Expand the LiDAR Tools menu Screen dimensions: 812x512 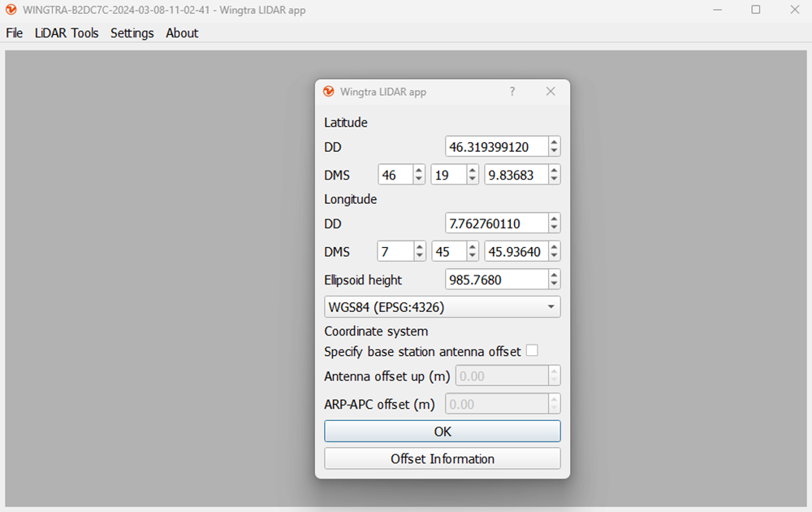point(67,33)
